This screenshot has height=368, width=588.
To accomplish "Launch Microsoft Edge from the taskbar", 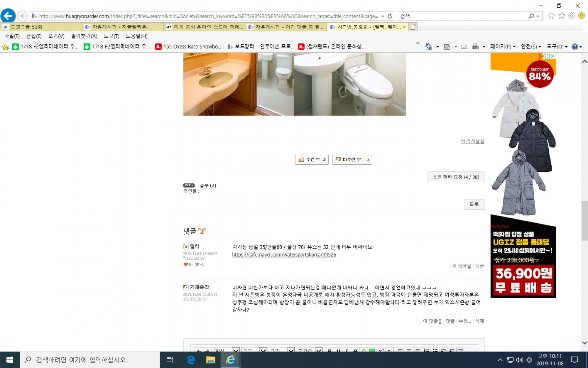I will tap(191, 360).
